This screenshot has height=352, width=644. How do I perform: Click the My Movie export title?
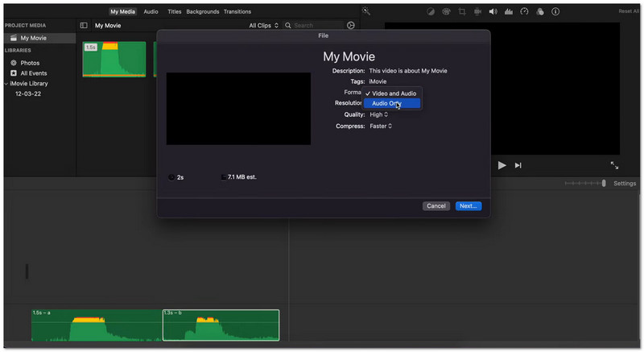(x=349, y=56)
